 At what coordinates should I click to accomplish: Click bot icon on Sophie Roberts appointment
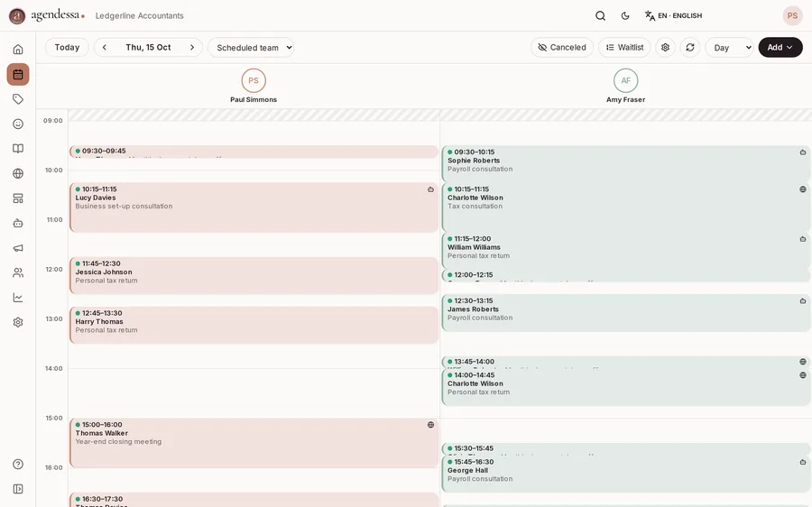coord(803,152)
